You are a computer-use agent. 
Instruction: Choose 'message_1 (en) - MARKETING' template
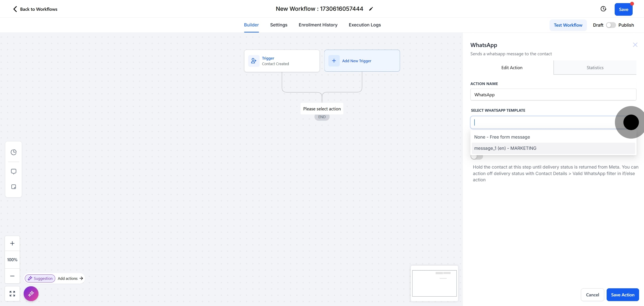pos(505,148)
